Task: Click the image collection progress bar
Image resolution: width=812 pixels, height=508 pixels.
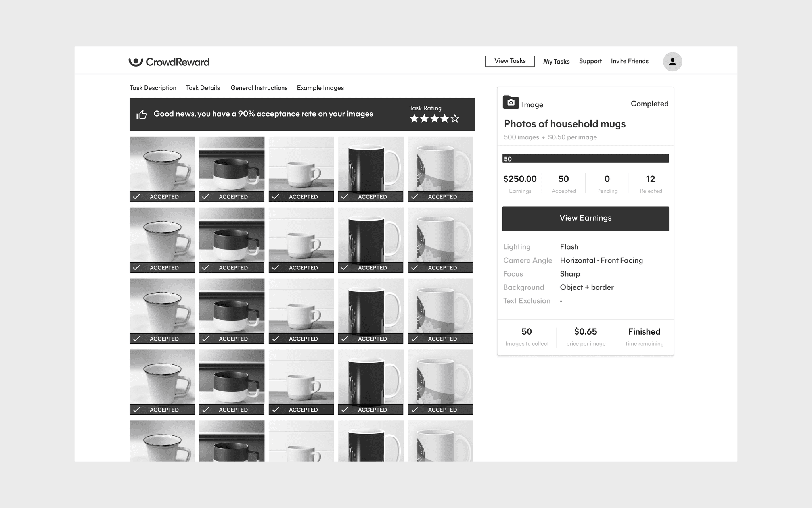Action: [x=585, y=158]
